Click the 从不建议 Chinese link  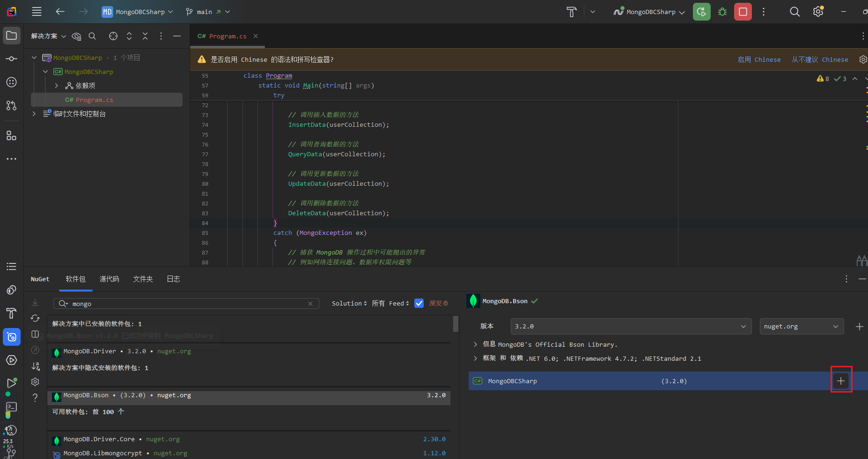point(820,59)
